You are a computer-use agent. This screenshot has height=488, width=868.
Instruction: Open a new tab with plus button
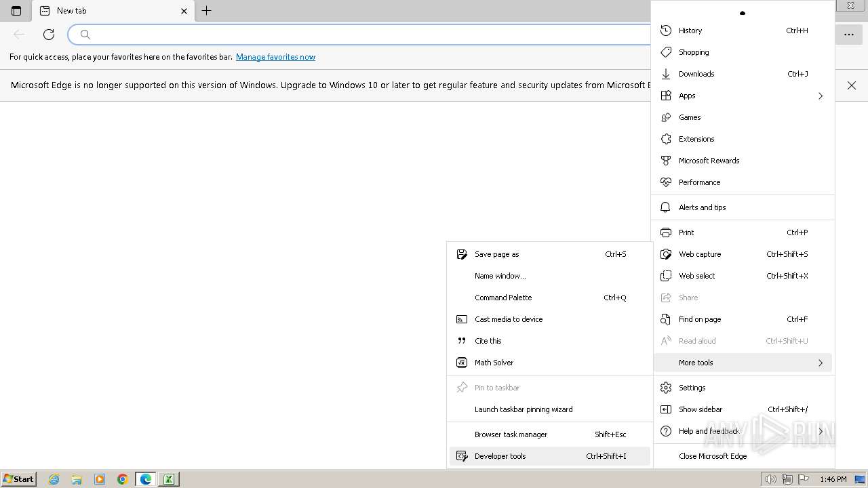pyautogui.click(x=207, y=11)
